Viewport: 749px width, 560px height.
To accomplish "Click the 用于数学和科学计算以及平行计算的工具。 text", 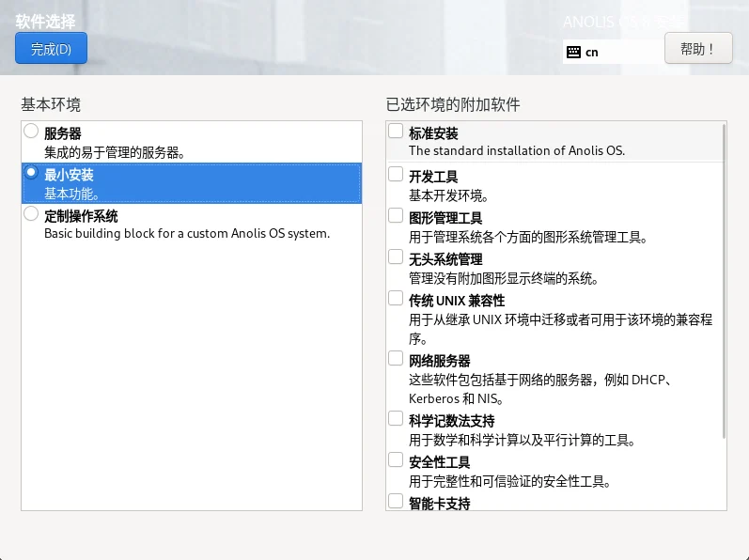I will pos(523,440).
